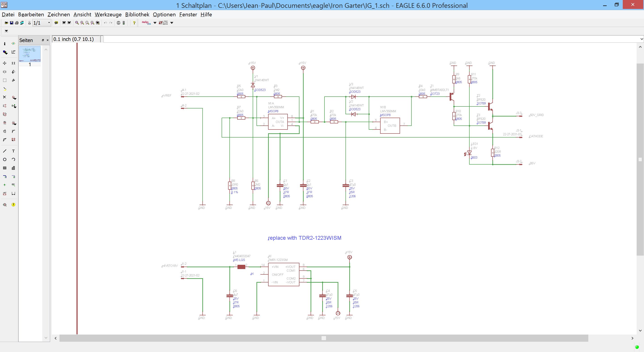This screenshot has height=352, width=644.
Task: Click the grid size 0.1 inch button
Action: click(x=76, y=39)
